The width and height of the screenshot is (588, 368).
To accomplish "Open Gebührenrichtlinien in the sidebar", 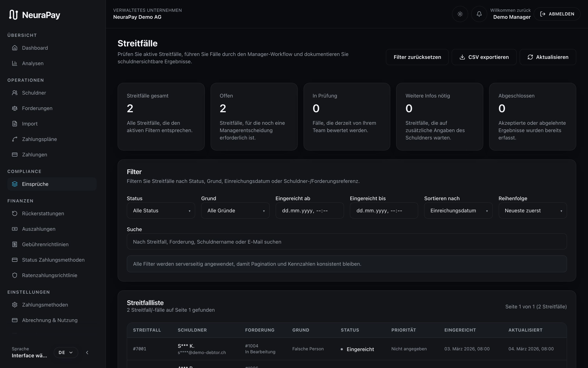I will 52,244.
